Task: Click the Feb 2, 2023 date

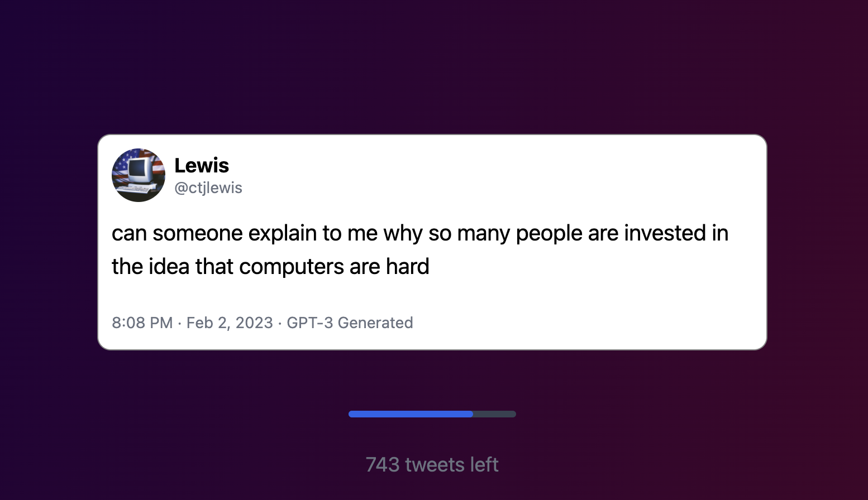Action: point(230,323)
